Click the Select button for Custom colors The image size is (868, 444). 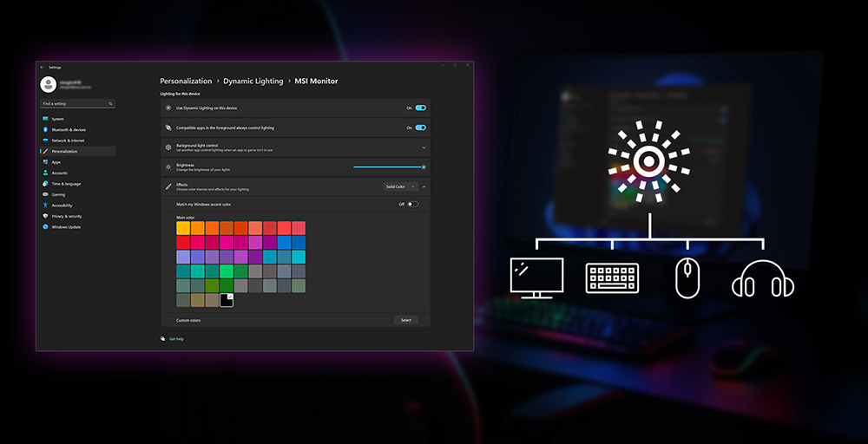click(x=405, y=320)
